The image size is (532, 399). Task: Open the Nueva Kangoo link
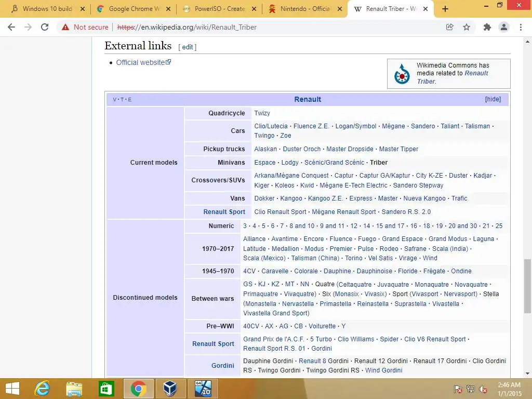[424, 198]
